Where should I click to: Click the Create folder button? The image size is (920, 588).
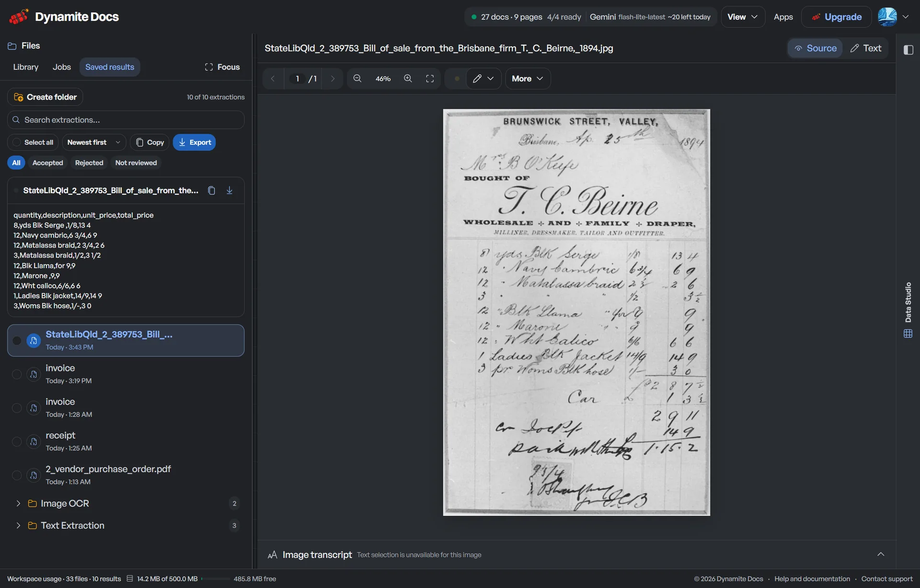click(45, 97)
